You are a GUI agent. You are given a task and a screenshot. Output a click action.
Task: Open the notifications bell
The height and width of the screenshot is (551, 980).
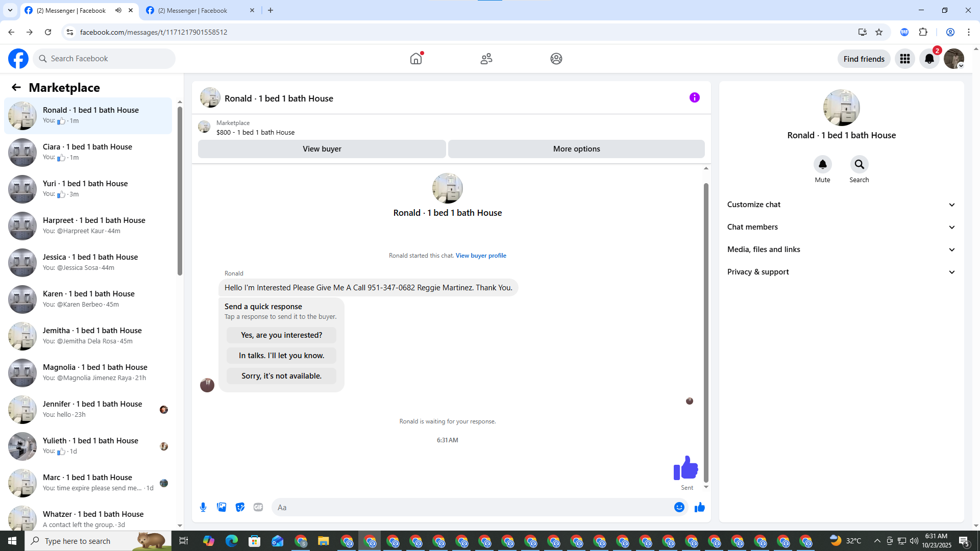point(929,59)
